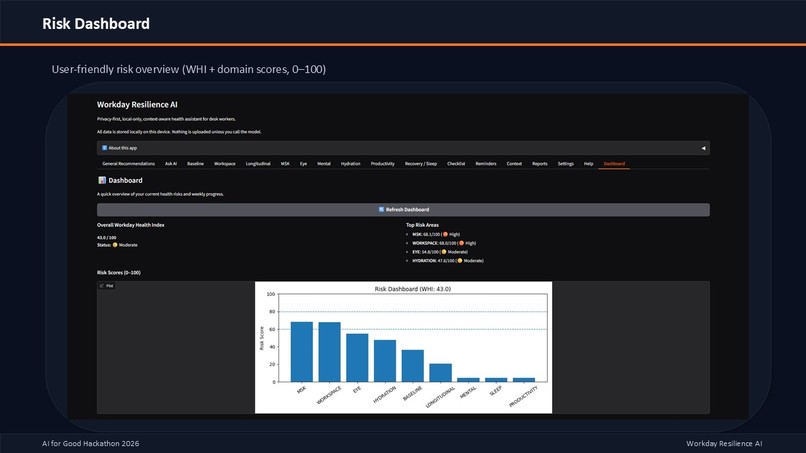Click the LONGITUDINAL bar in the chart
Viewport: 806px width, 453px height.
pyautogui.click(x=441, y=373)
